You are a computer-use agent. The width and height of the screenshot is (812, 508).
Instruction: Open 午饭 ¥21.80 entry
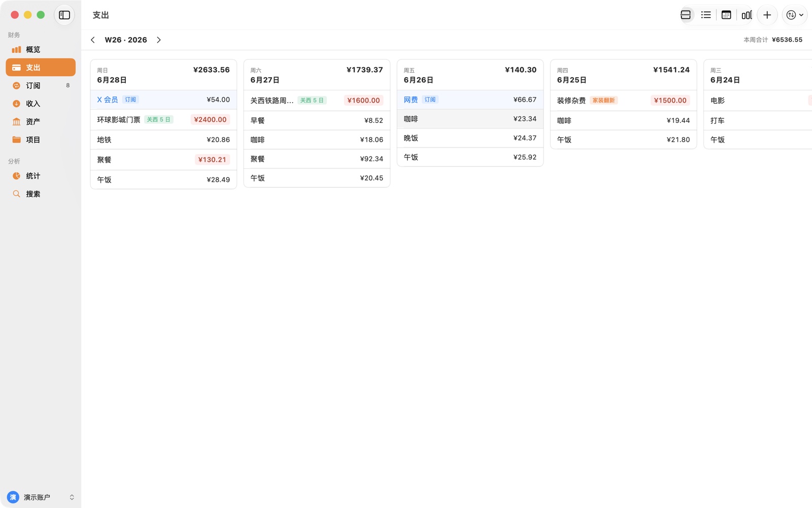click(623, 139)
